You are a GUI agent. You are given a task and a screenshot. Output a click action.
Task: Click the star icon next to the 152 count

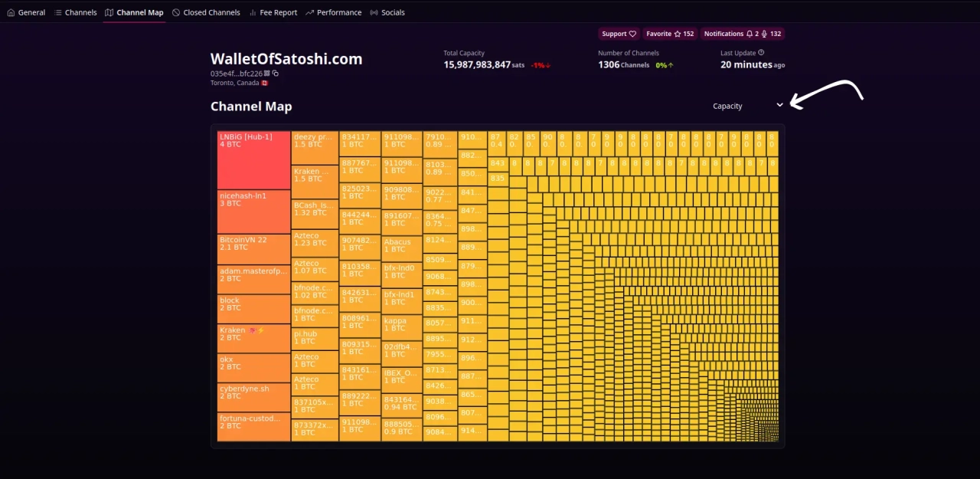[678, 34]
